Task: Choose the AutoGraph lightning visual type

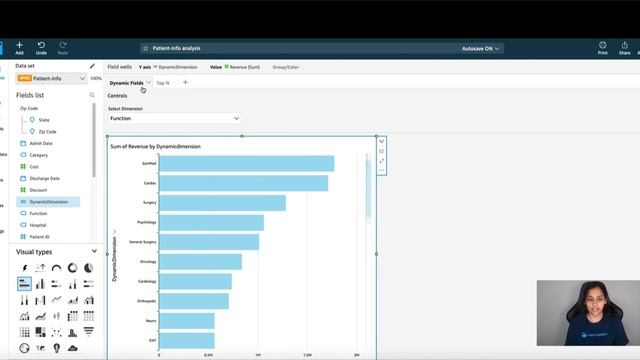Action: point(24,268)
